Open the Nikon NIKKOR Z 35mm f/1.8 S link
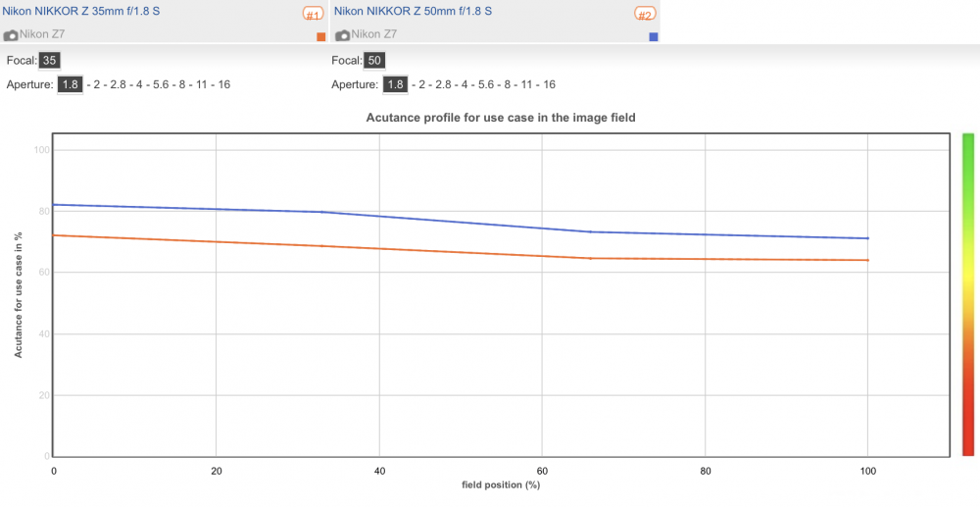This screenshot has height=507, width=980. 81,11
